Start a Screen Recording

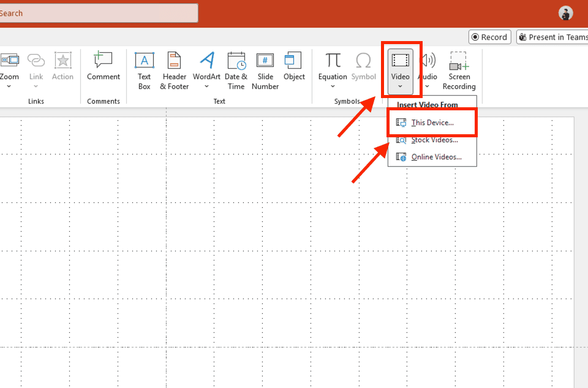click(459, 71)
